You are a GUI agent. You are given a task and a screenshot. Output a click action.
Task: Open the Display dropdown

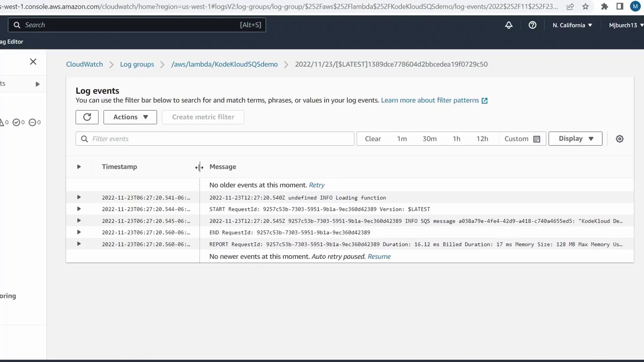(x=575, y=139)
